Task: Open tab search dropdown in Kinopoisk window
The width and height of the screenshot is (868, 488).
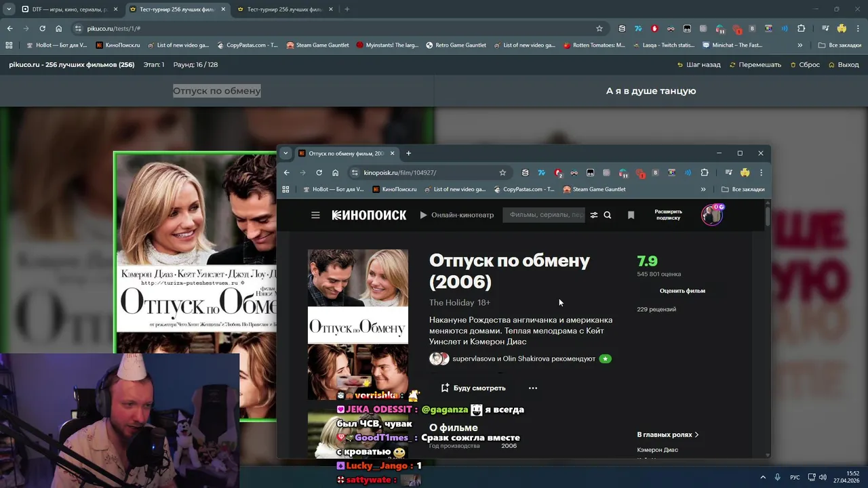Action: click(x=285, y=153)
